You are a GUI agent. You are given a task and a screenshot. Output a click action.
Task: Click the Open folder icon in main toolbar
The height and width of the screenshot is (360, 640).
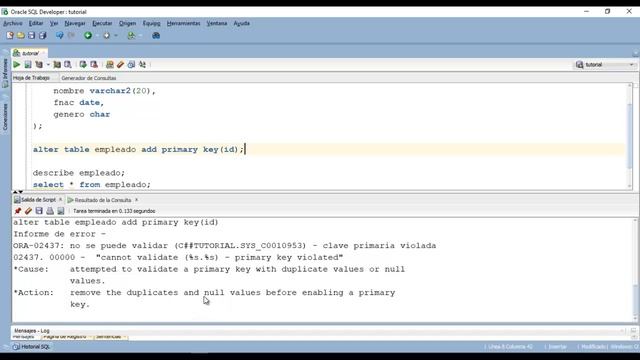click(20, 36)
